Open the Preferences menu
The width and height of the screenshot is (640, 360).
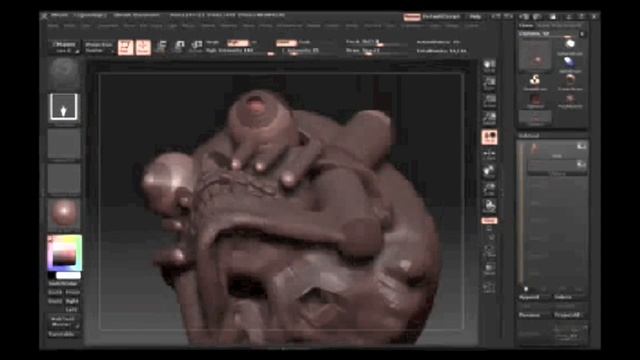point(289,25)
